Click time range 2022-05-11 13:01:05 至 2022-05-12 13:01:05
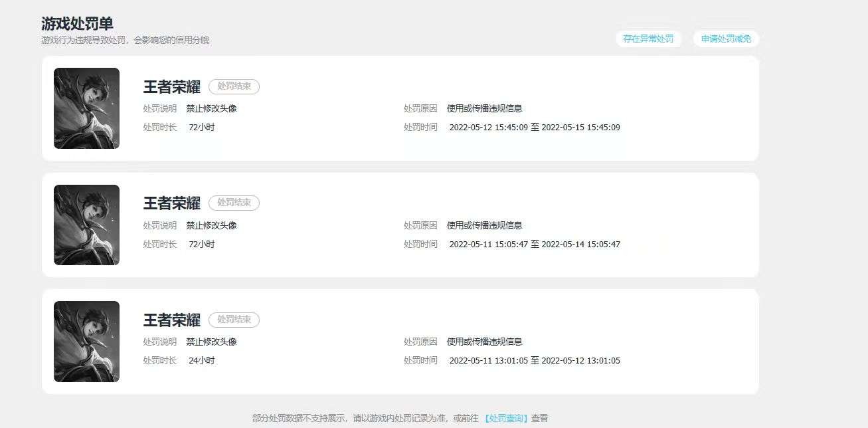The image size is (868, 428). coord(535,360)
